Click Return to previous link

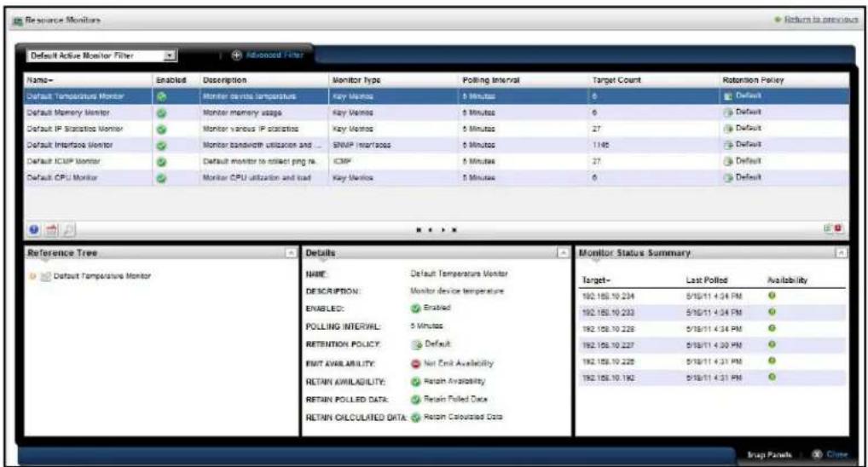click(820, 20)
